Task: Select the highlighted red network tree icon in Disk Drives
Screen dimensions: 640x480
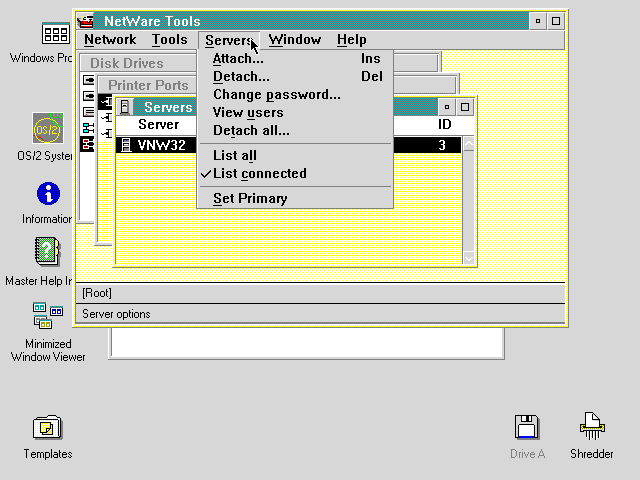Action: 87,144
